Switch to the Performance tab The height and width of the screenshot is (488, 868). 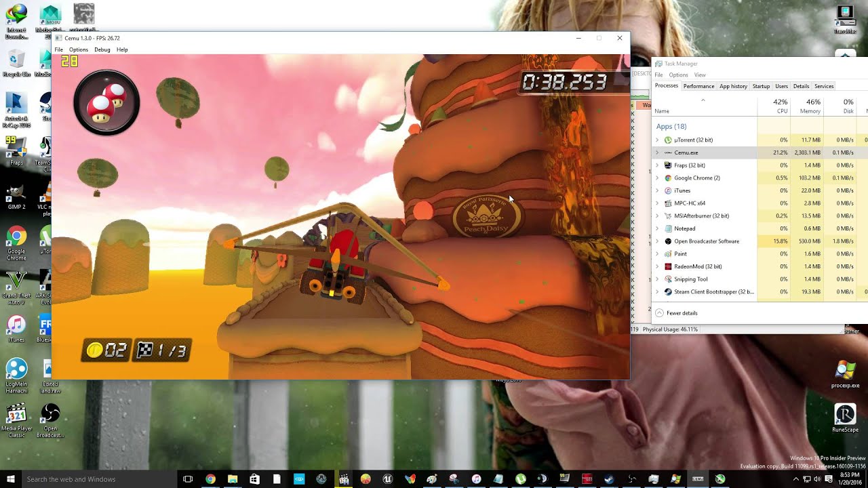(698, 86)
